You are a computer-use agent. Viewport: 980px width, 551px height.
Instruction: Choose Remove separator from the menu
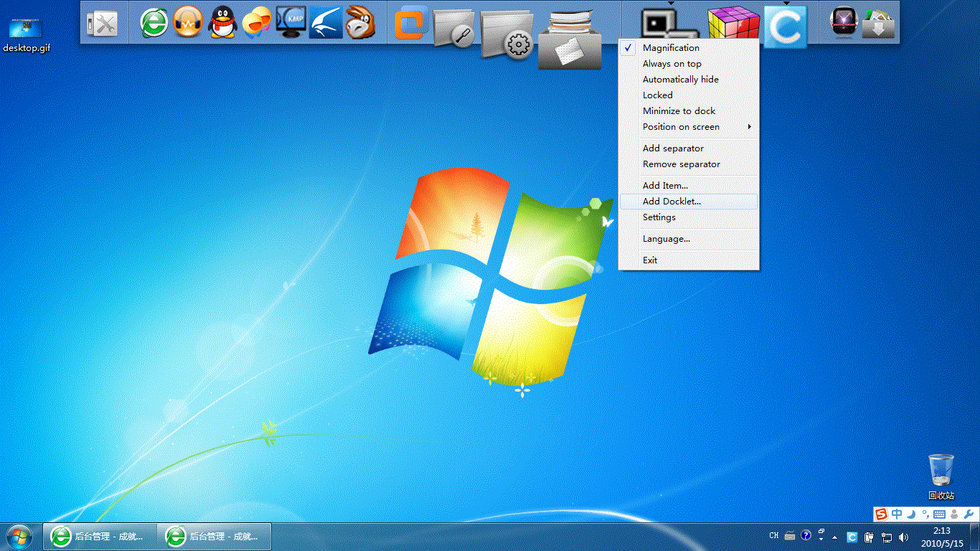click(689, 164)
